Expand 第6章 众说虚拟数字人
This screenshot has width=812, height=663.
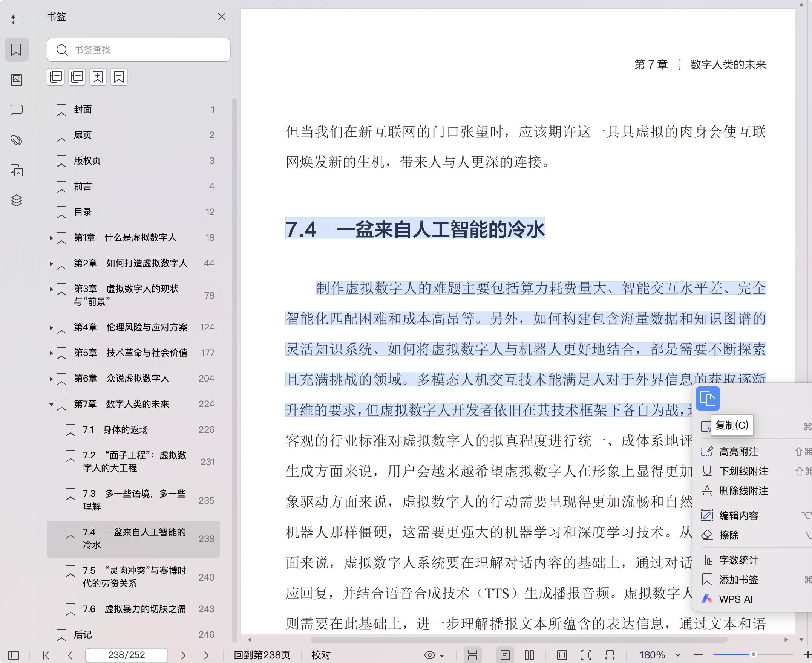pos(51,379)
